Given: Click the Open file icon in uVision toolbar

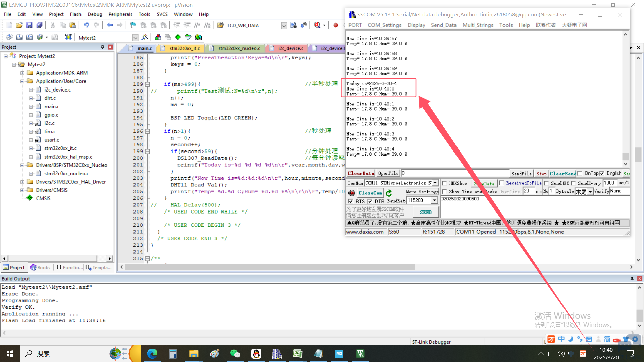Looking at the screenshot, I should 19,25.
